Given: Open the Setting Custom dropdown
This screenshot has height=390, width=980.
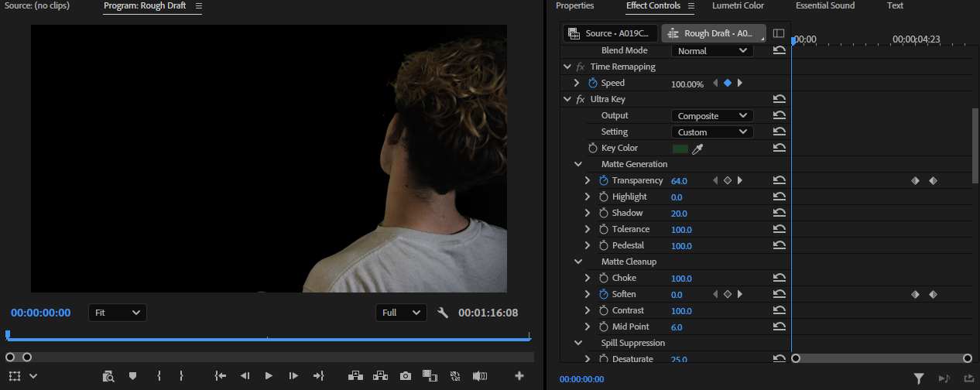Looking at the screenshot, I should coord(711,132).
